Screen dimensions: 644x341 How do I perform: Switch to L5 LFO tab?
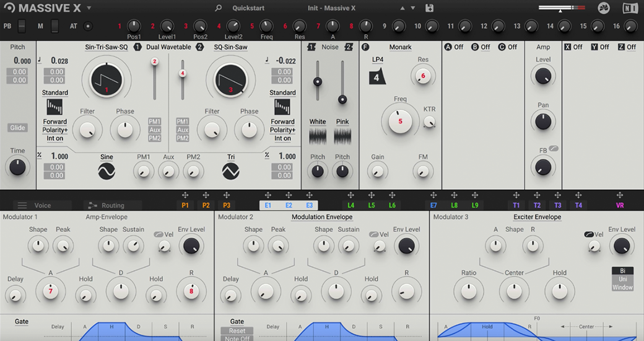pyautogui.click(x=372, y=205)
